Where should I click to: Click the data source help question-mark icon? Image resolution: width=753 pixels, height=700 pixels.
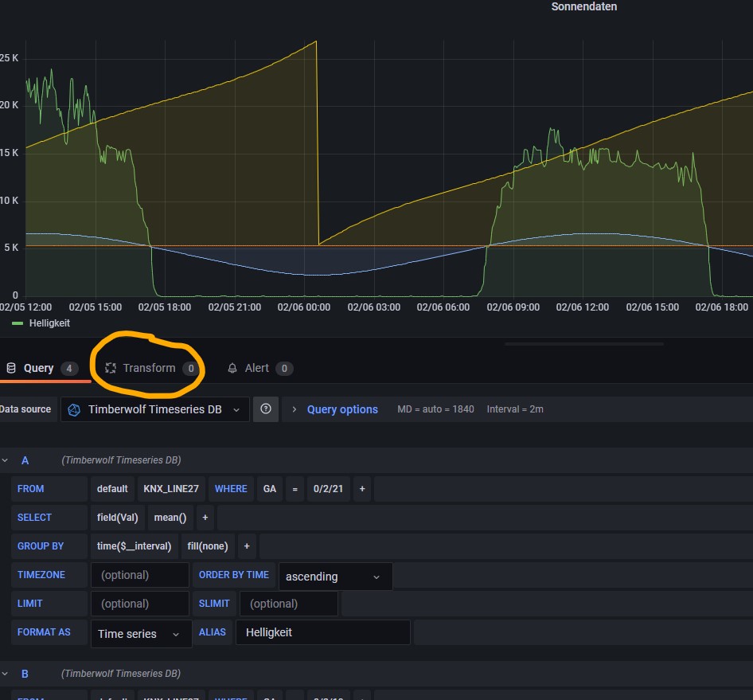point(266,409)
